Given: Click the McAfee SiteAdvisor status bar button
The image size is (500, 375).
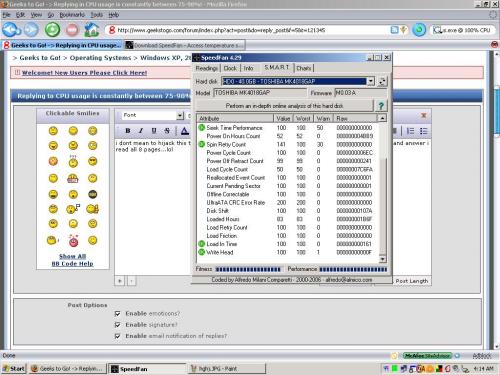Looking at the screenshot, I should click(x=427, y=356).
